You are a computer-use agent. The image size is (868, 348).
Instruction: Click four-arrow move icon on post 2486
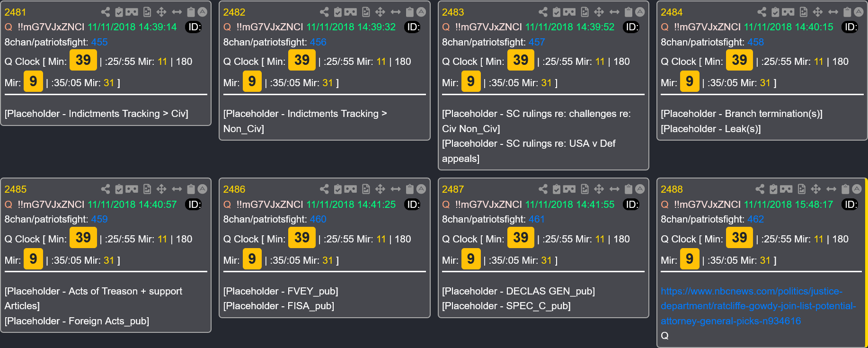[x=380, y=189]
